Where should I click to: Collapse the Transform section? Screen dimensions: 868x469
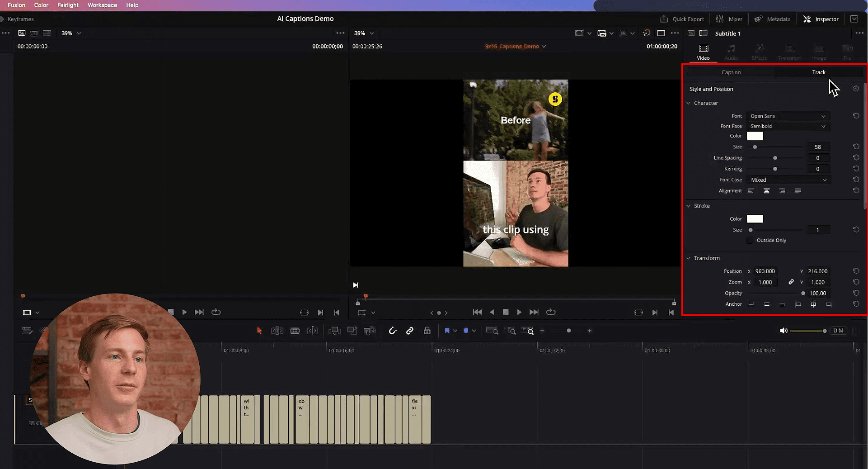[689, 258]
